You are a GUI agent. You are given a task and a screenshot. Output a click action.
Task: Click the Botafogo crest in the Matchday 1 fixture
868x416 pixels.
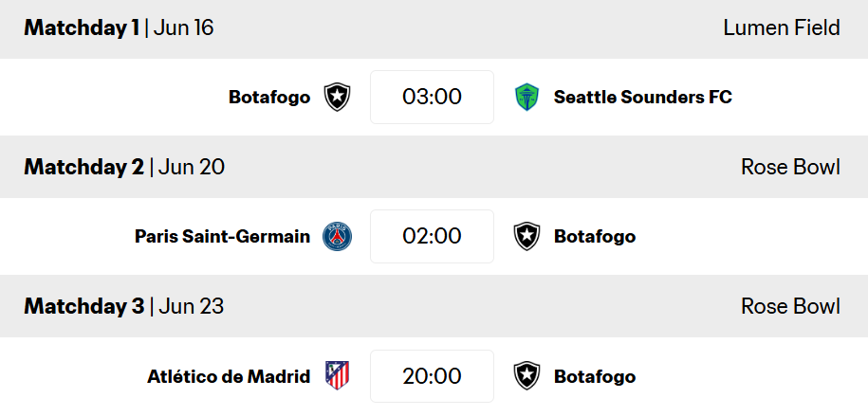337,97
